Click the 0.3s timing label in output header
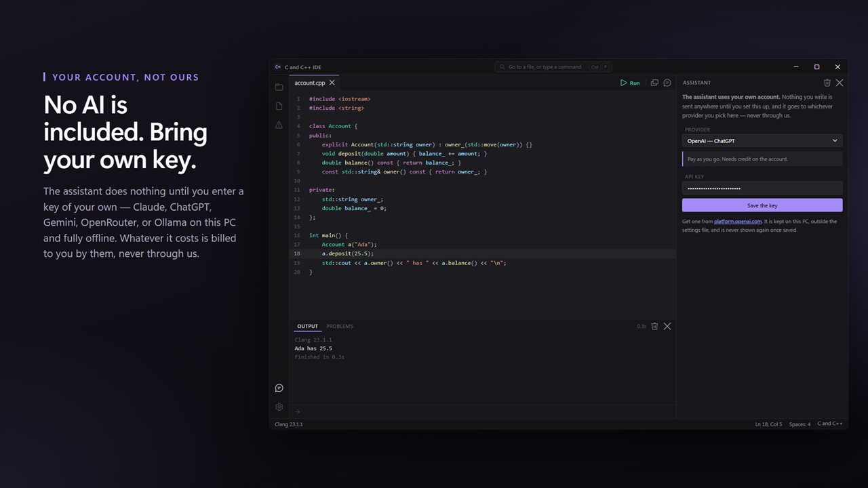868x488 pixels. (x=642, y=327)
